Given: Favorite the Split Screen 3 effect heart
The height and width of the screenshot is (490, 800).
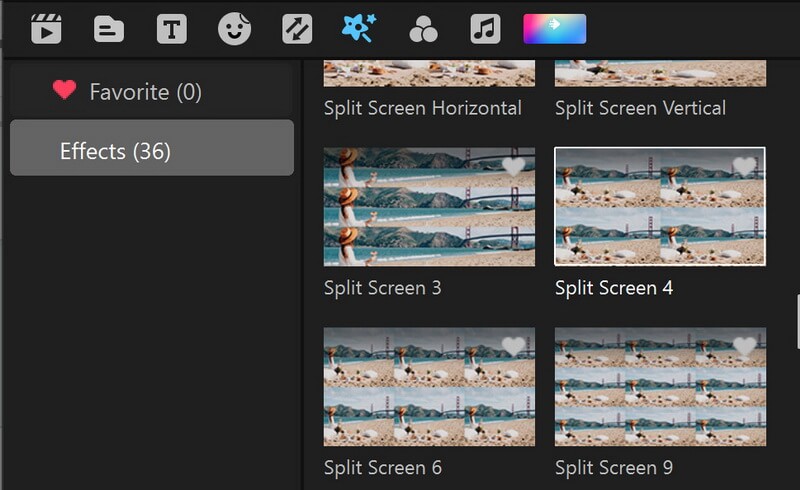Looking at the screenshot, I should [x=513, y=166].
